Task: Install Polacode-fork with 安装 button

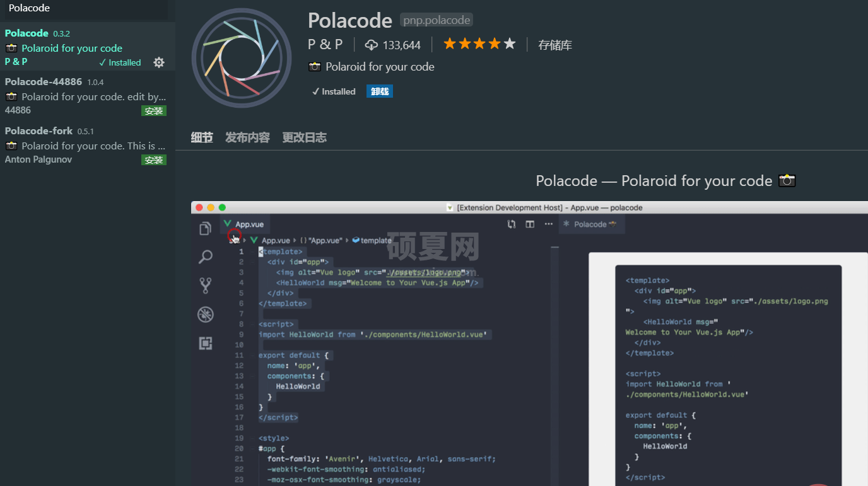Action: click(154, 160)
